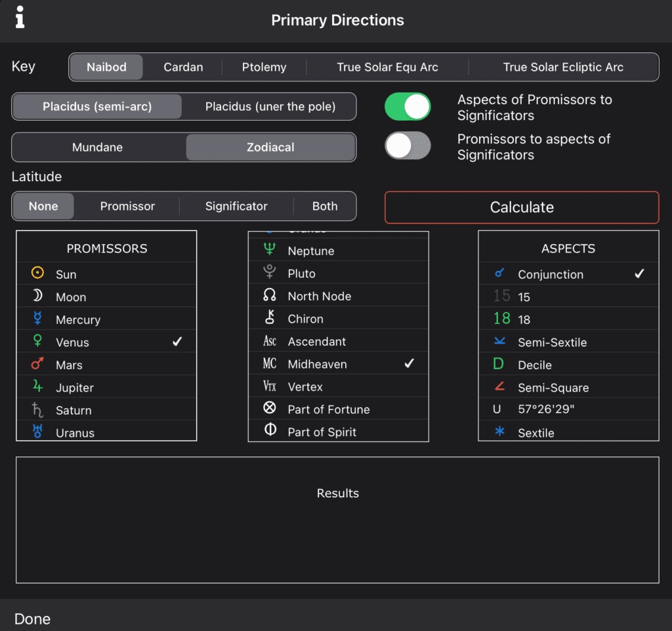The height and width of the screenshot is (631, 672).
Task: Disable Aspects of Promissors to Significators
Action: [408, 106]
